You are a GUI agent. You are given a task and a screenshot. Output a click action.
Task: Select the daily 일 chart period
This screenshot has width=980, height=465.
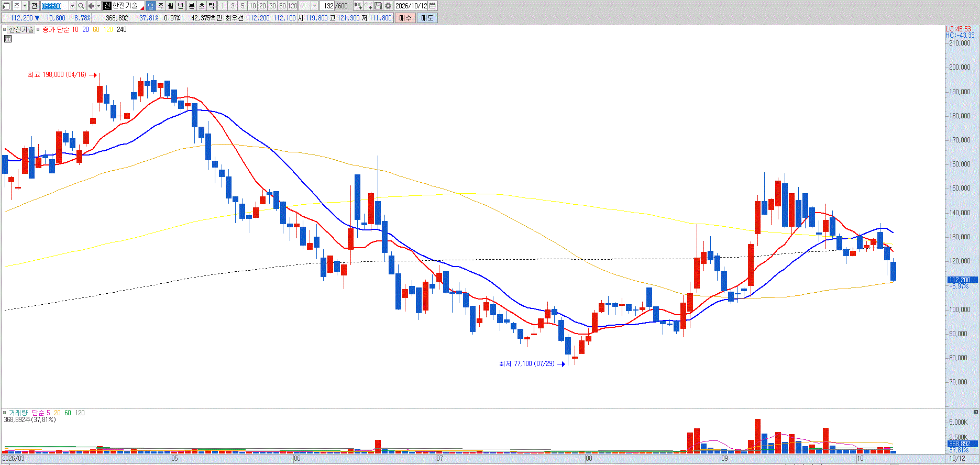(151, 6)
